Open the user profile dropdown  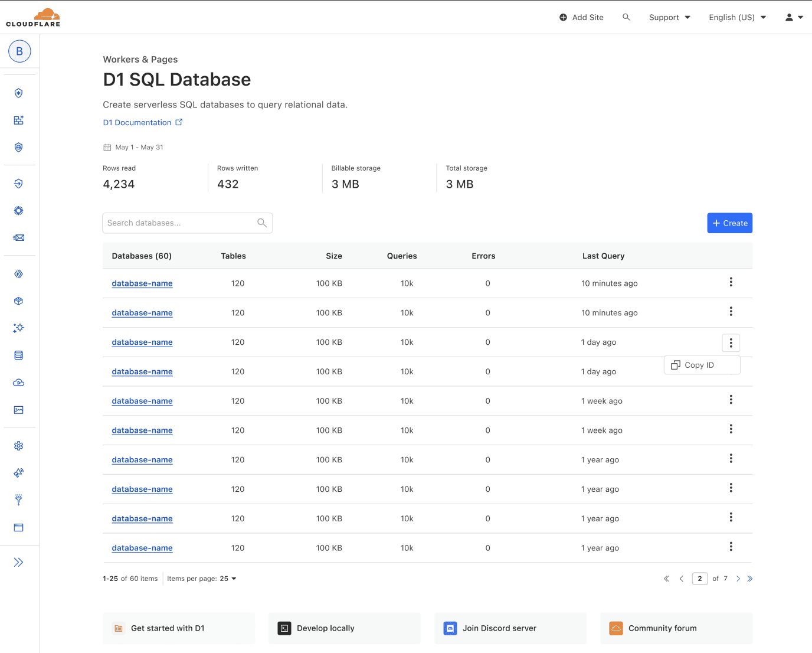click(794, 17)
